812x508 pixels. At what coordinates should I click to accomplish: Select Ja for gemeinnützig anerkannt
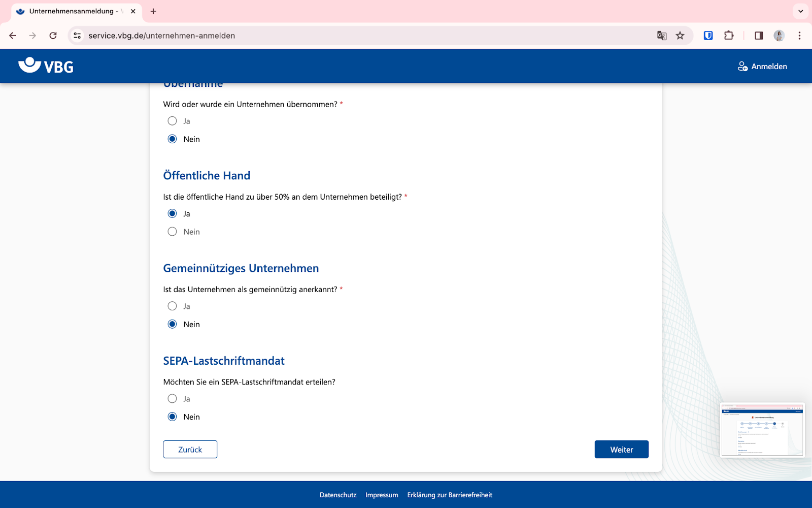coord(173,306)
